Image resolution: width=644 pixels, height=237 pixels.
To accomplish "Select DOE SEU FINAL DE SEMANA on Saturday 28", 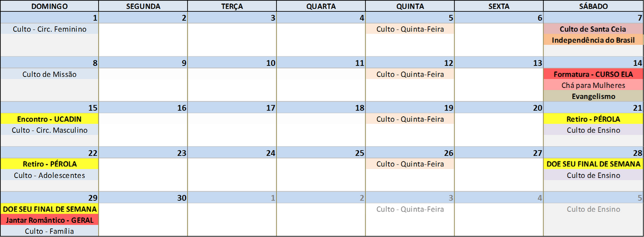I will click(593, 164).
